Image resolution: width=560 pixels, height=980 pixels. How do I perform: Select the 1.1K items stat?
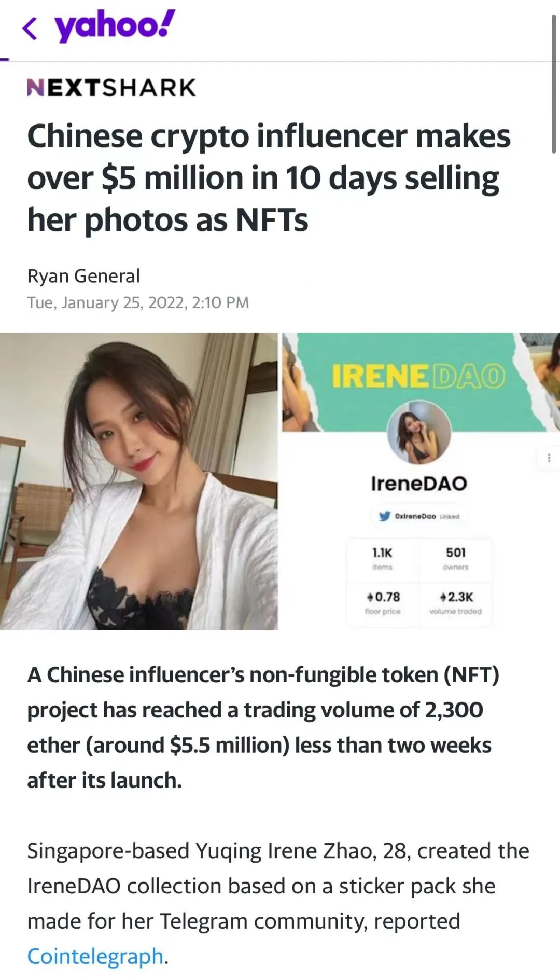(x=382, y=558)
